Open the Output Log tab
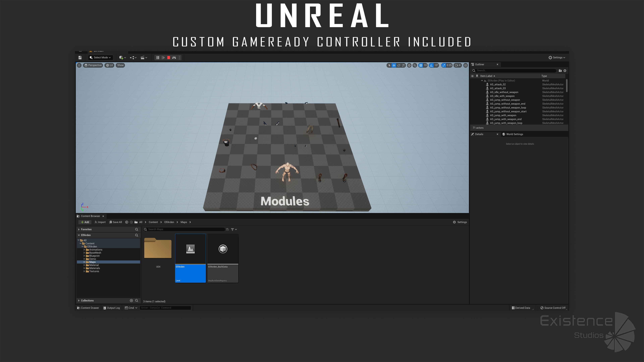Image resolution: width=644 pixels, height=362 pixels. tap(112, 308)
